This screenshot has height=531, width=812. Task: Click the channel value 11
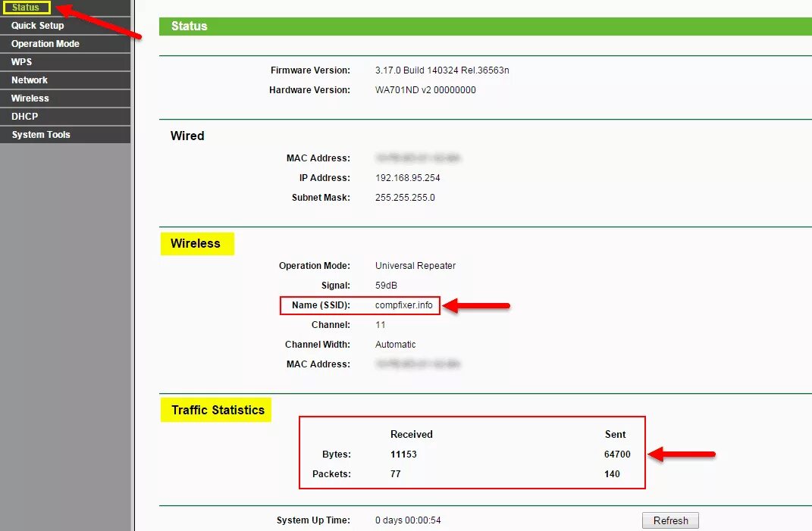(x=380, y=324)
